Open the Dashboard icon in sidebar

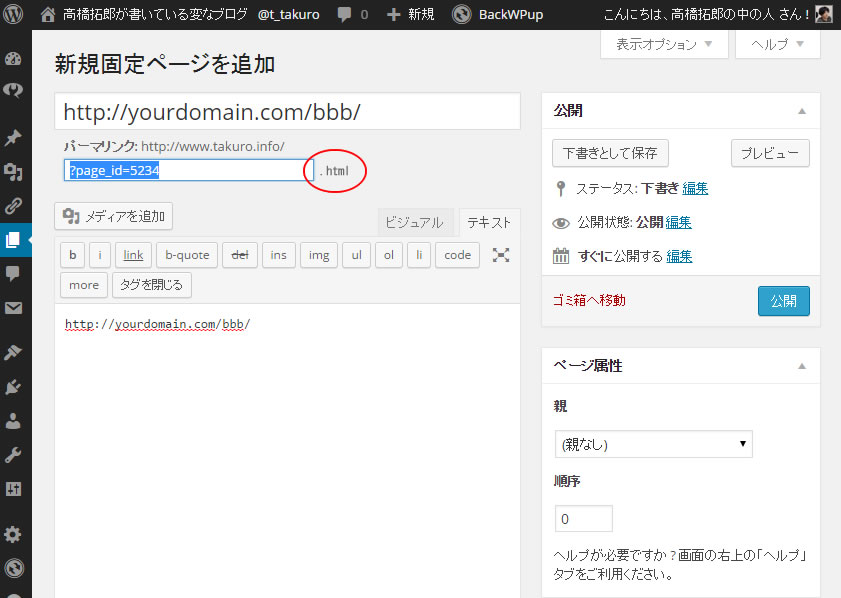13,58
